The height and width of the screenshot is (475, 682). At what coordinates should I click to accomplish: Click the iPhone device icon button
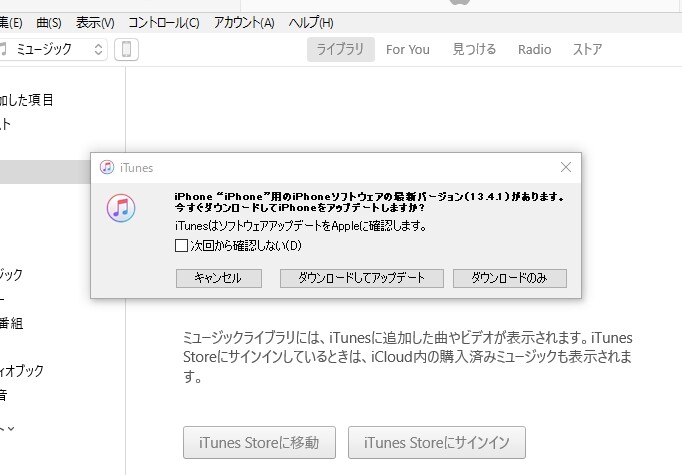click(127, 49)
